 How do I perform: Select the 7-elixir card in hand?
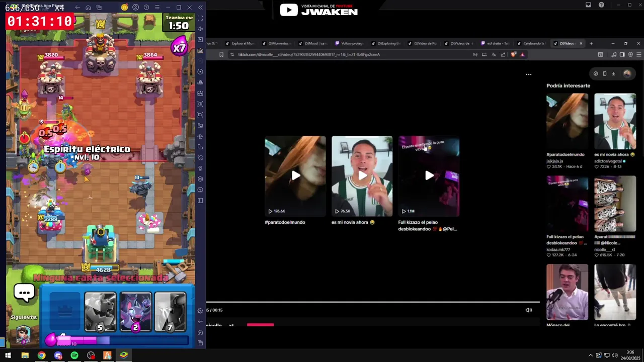coord(170,313)
